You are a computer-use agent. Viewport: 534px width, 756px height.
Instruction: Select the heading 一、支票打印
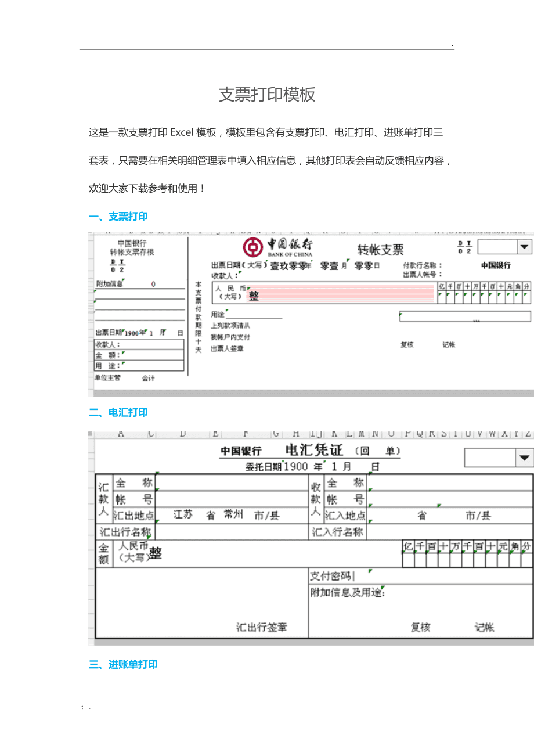118,217
